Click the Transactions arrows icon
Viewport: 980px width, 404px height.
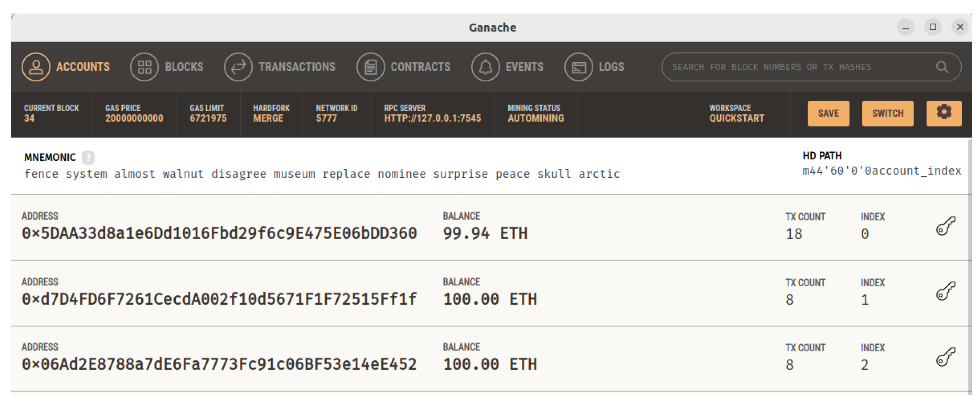click(238, 67)
